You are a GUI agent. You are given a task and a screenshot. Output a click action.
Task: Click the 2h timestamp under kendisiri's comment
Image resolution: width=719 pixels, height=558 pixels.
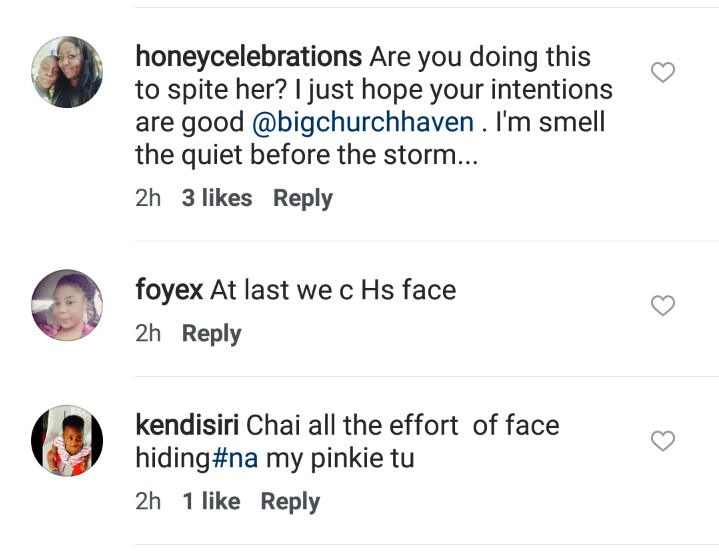tap(148, 501)
